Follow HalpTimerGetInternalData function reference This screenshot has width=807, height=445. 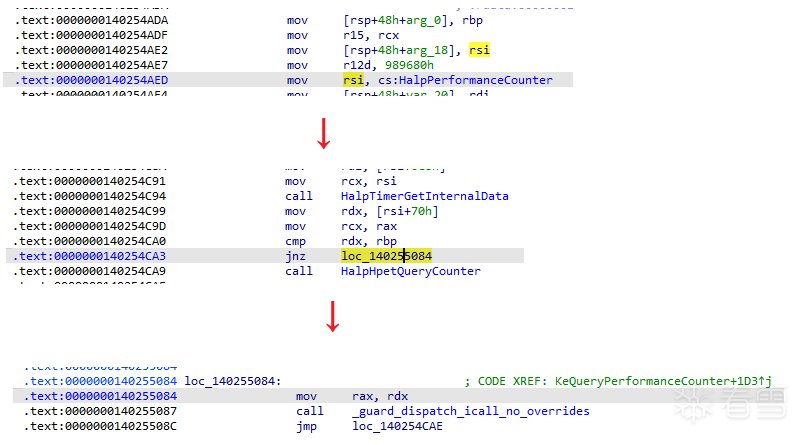pyautogui.click(x=425, y=197)
